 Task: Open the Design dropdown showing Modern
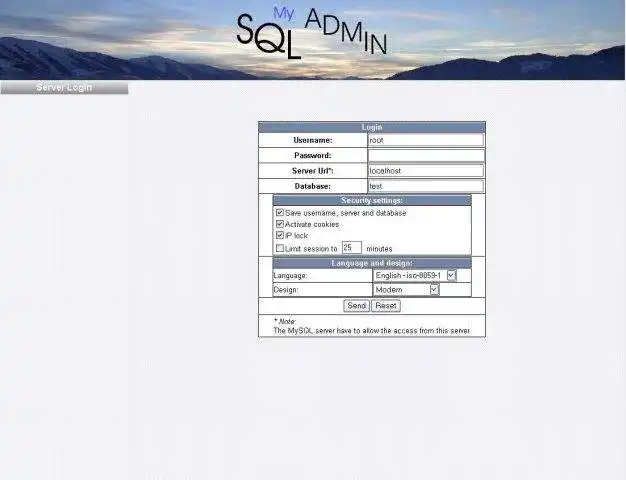click(x=406, y=290)
